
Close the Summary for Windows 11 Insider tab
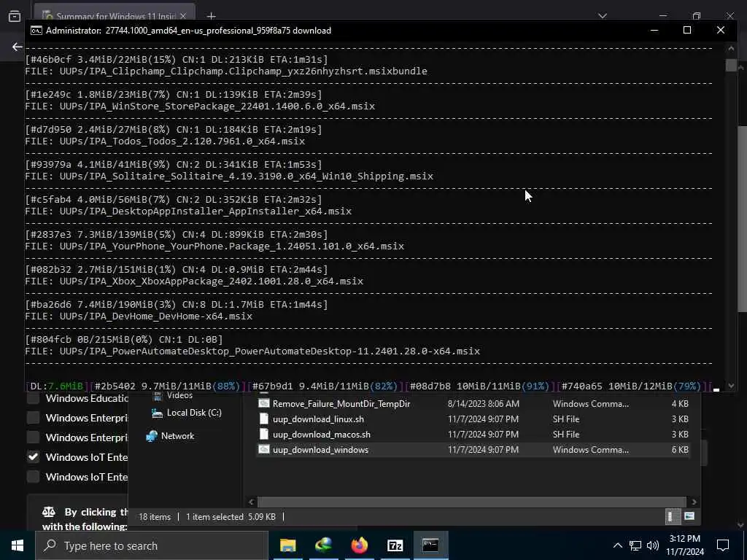coord(183,16)
